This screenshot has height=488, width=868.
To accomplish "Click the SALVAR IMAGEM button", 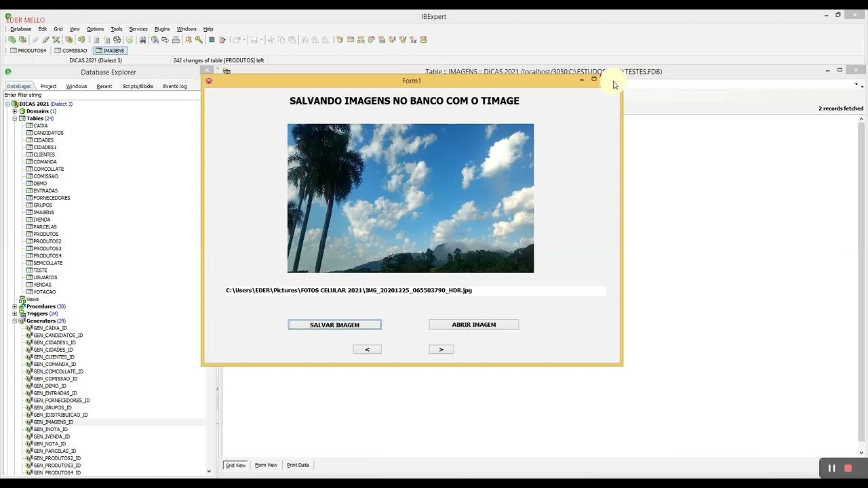I will tap(334, 325).
